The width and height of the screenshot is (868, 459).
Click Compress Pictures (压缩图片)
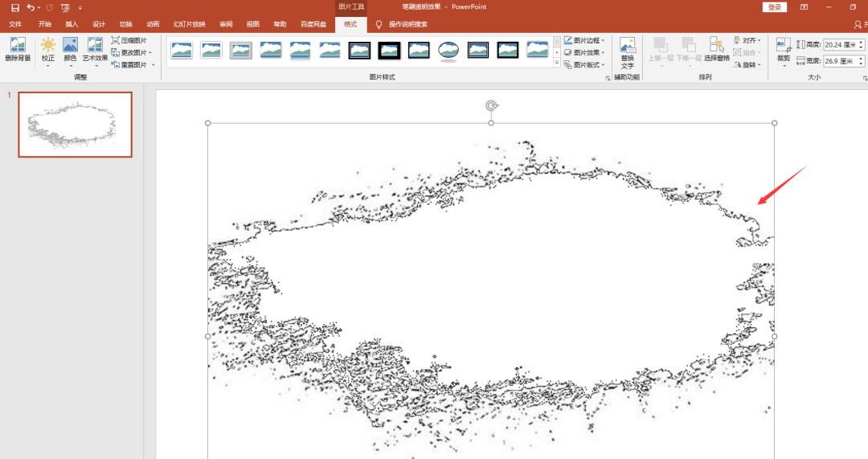pos(129,40)
